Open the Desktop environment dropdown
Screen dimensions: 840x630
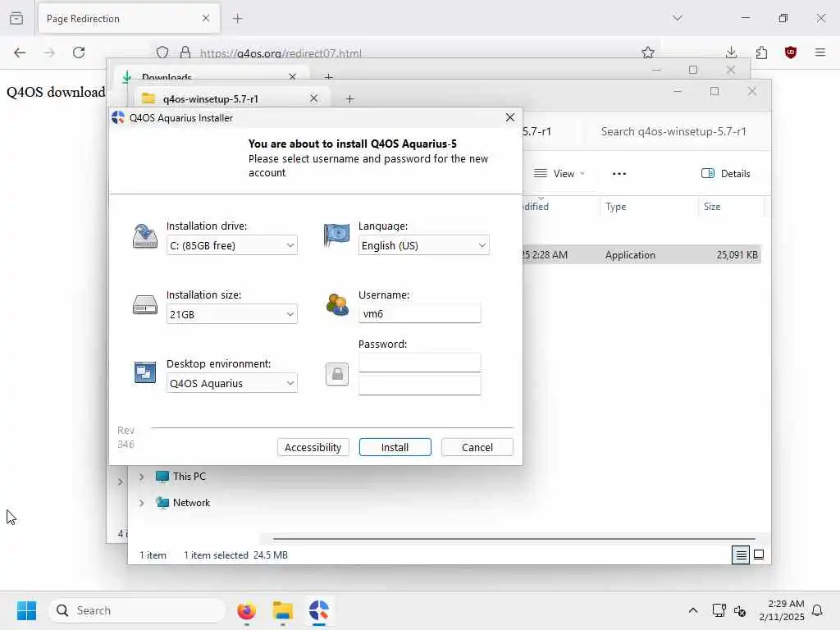[231, 384]
